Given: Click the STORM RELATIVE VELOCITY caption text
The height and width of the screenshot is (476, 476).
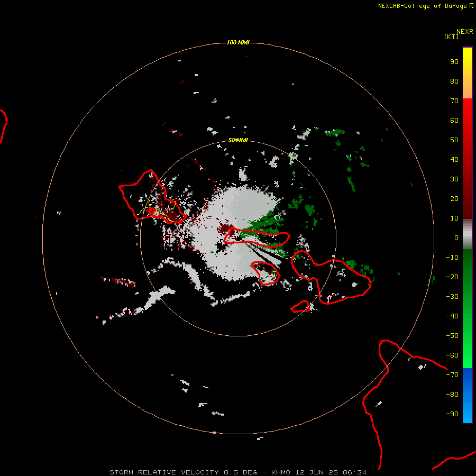Looking at the screenshot, I should pyautogui.click(x=164, y=472).
